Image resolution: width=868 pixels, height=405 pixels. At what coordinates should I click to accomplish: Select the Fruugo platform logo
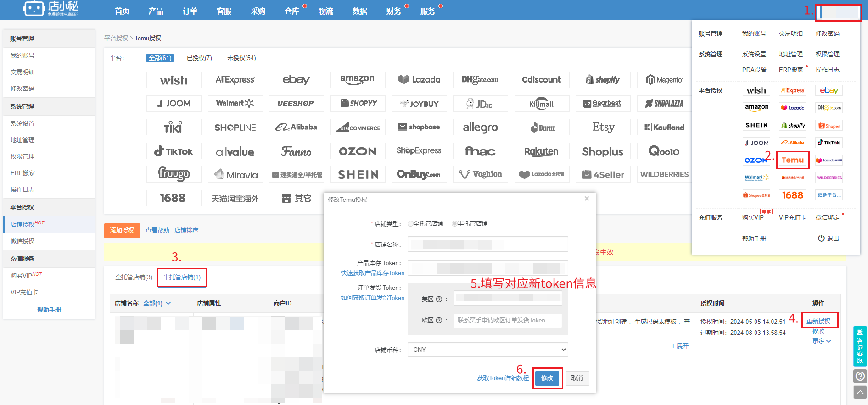174,175
